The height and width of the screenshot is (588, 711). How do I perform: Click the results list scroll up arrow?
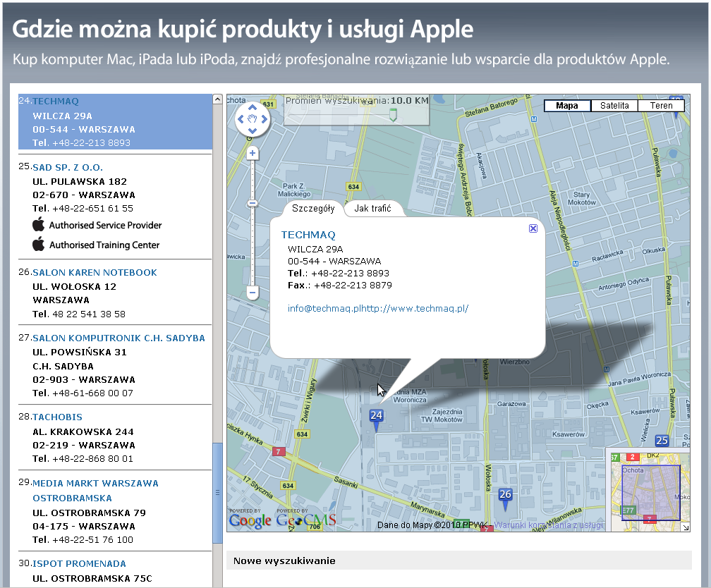coord(218,99)
